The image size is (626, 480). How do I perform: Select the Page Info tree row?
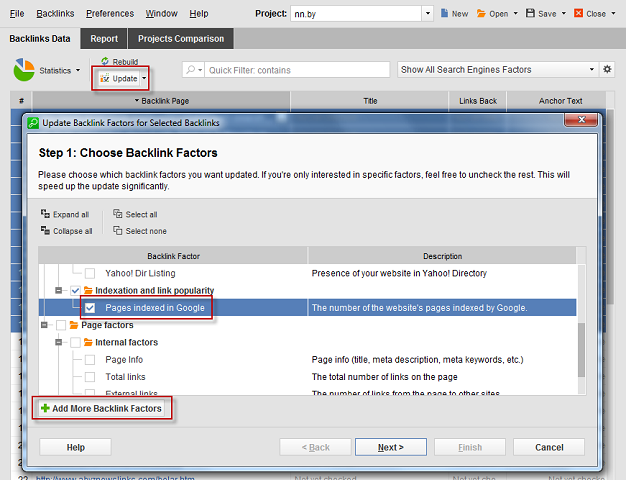click(307, 360)
